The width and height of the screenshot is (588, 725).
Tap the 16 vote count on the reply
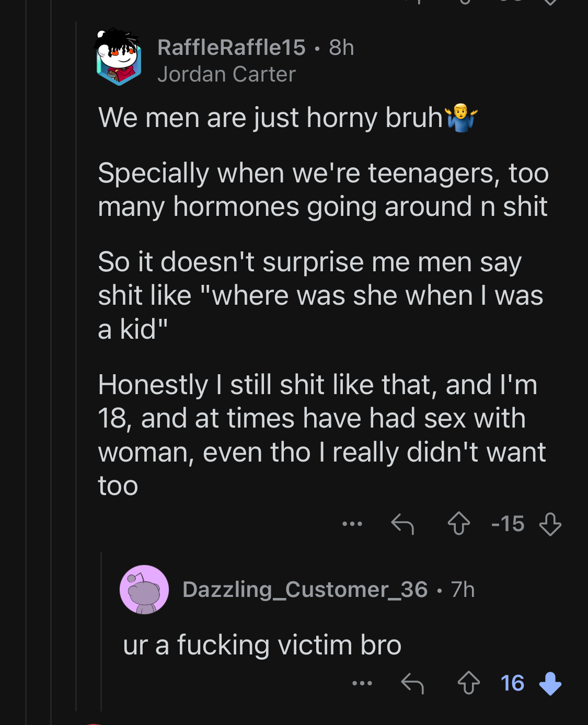[512, 683]
